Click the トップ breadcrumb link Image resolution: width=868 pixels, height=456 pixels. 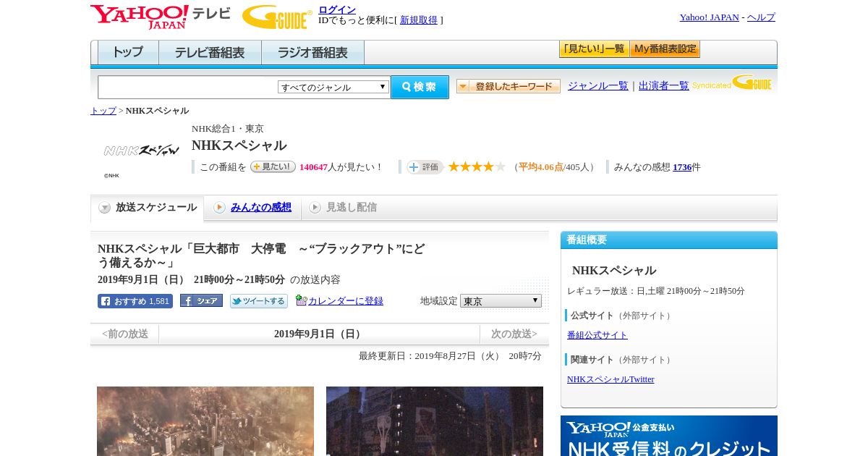(103, 111)
